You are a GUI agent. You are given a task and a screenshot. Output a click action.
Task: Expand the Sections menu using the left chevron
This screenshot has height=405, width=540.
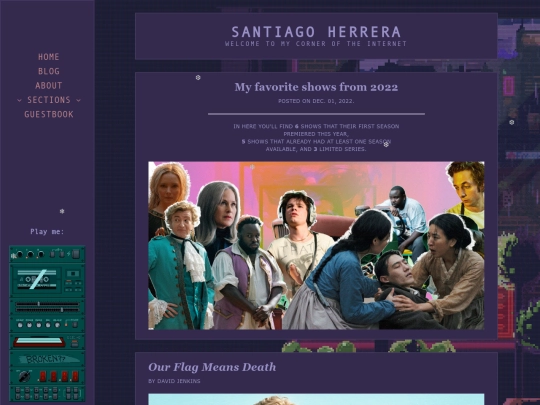coord(19,100)
